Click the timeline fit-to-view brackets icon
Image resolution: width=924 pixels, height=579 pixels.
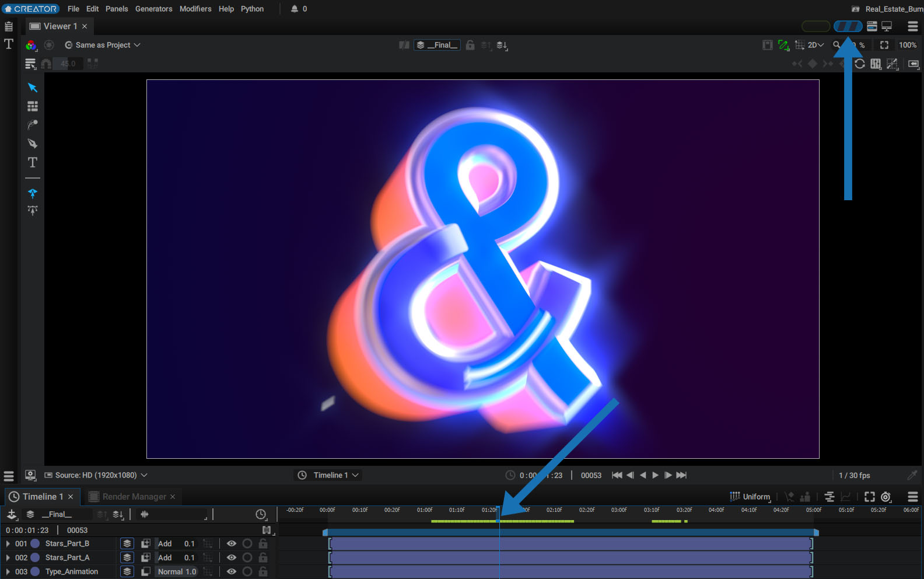(870, 497)
